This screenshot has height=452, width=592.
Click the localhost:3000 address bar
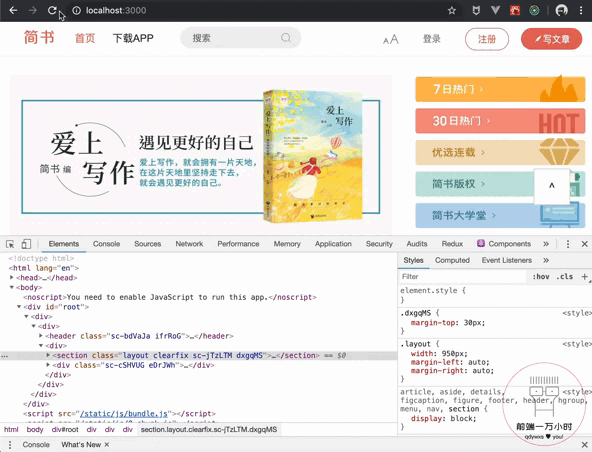[x=261, y=11]
